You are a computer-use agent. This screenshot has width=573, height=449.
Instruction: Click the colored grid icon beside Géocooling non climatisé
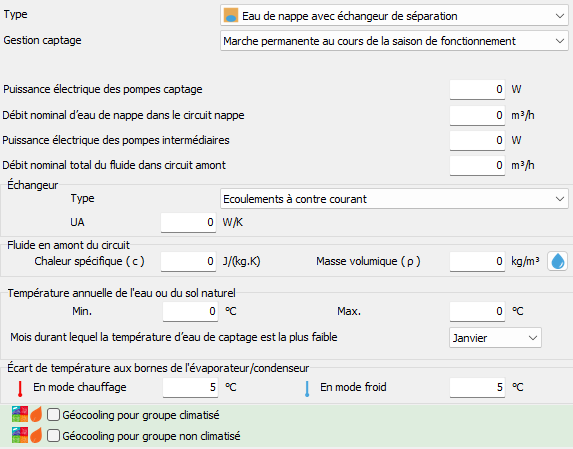[20, 435]
